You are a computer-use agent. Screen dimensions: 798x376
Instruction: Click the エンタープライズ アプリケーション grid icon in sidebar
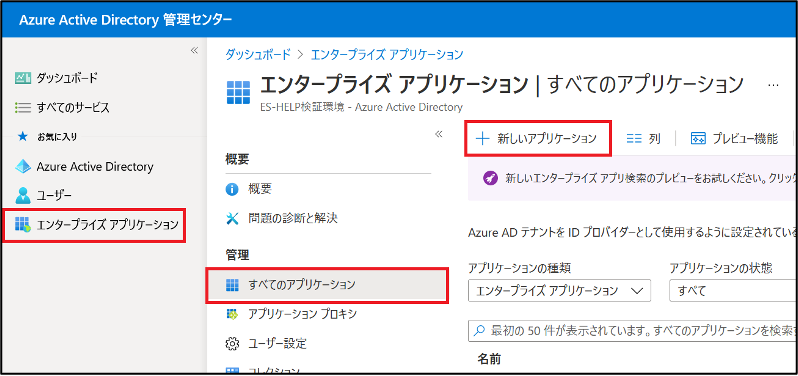tap(23, 224)
